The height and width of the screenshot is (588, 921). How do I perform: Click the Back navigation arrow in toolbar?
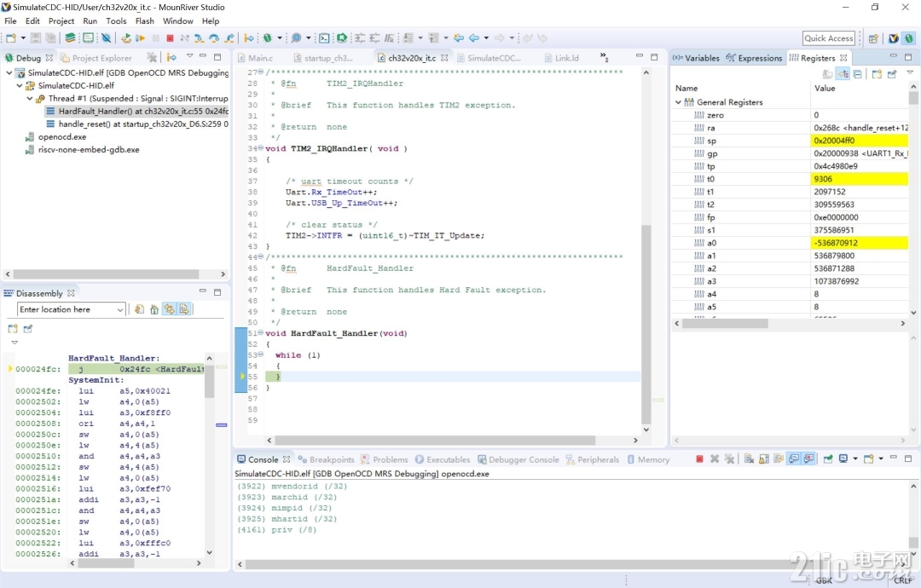click(x=474, y=38)
